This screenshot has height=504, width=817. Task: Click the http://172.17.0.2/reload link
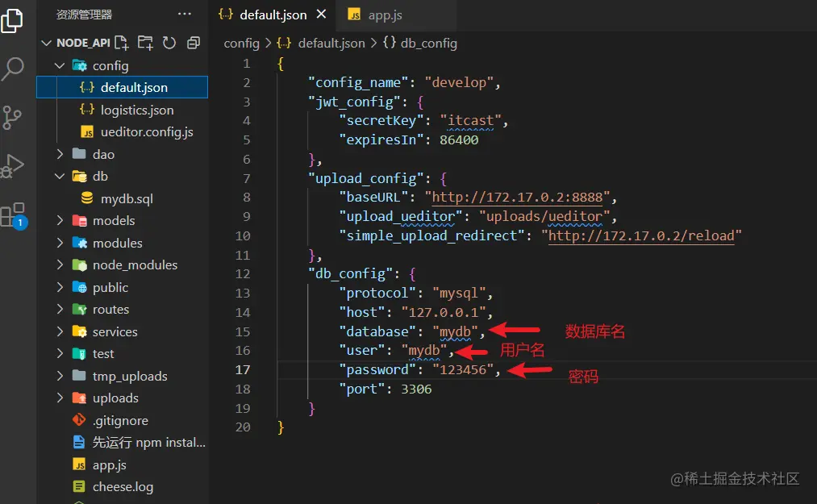pyautogui.click(x=641, y=235)
